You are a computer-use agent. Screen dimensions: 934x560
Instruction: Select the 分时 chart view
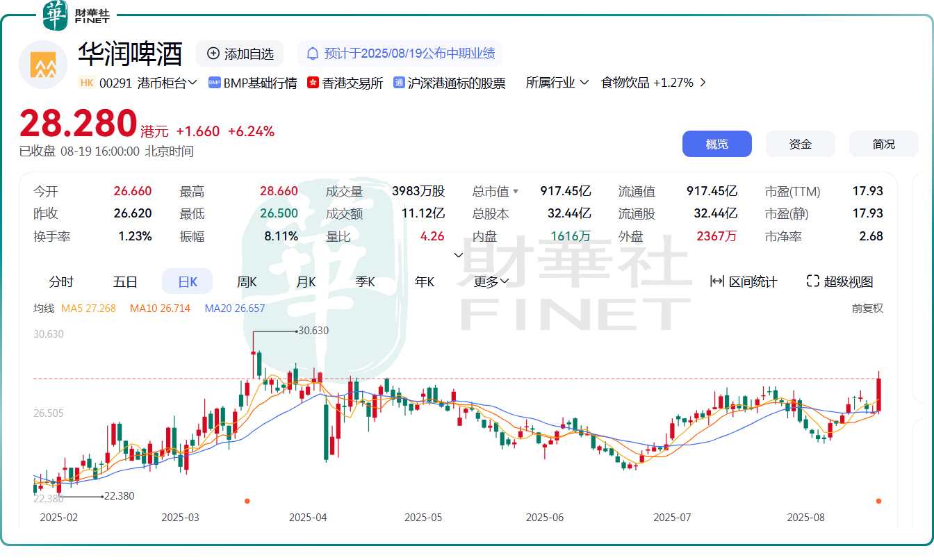click(61, 281)
